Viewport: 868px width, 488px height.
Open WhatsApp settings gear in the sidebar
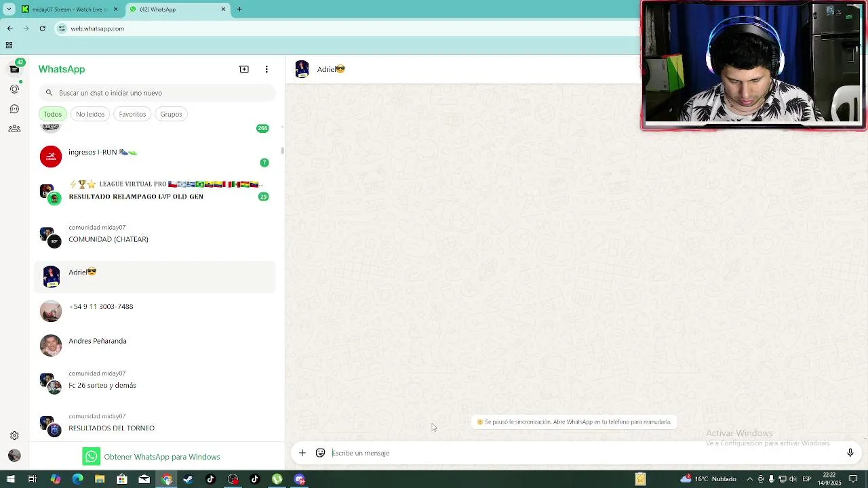14,436
